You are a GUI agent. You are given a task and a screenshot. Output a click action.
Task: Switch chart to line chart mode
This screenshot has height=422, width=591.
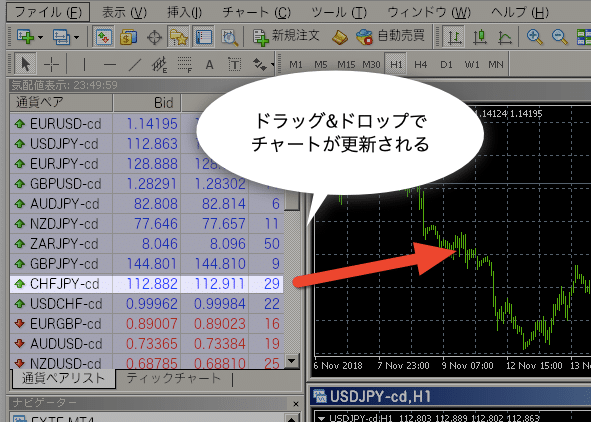[x=505, y=37]
